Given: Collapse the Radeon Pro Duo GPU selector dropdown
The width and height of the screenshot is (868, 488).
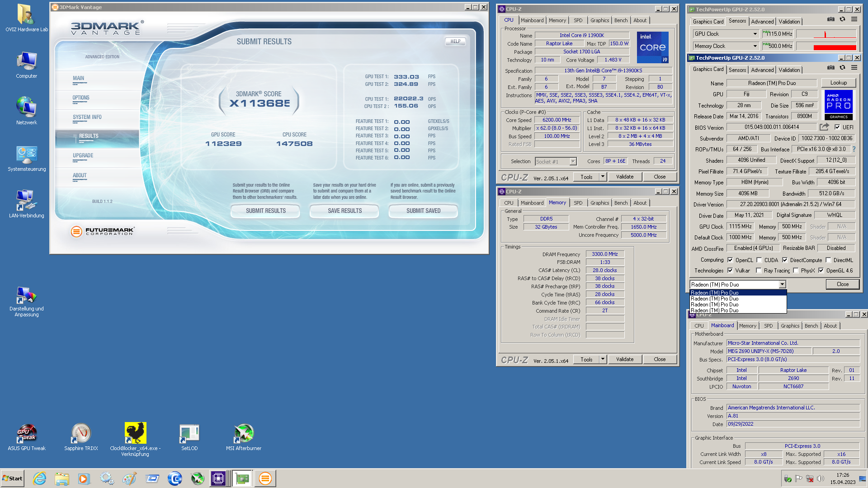Looking at the screenshot, I should pos(782,284).
